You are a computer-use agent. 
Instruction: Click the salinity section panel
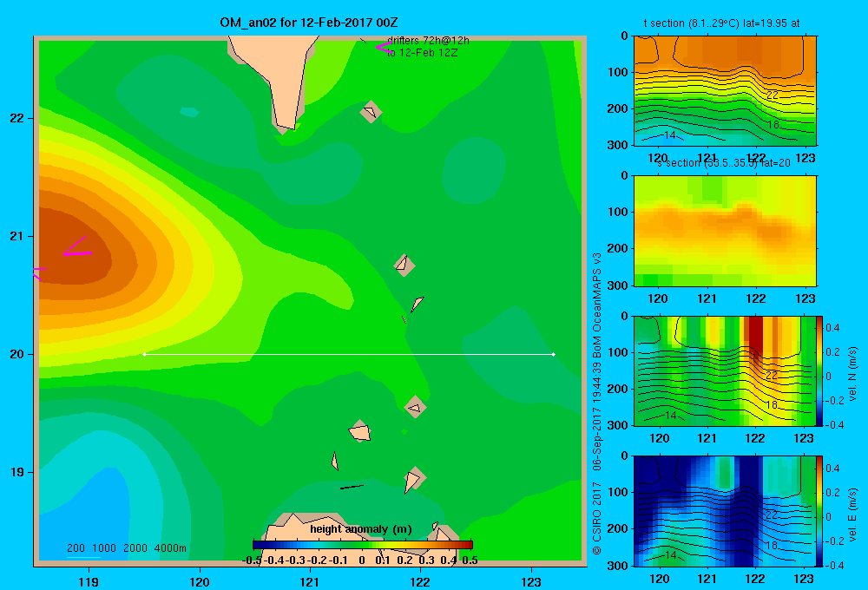pos(725,231)
